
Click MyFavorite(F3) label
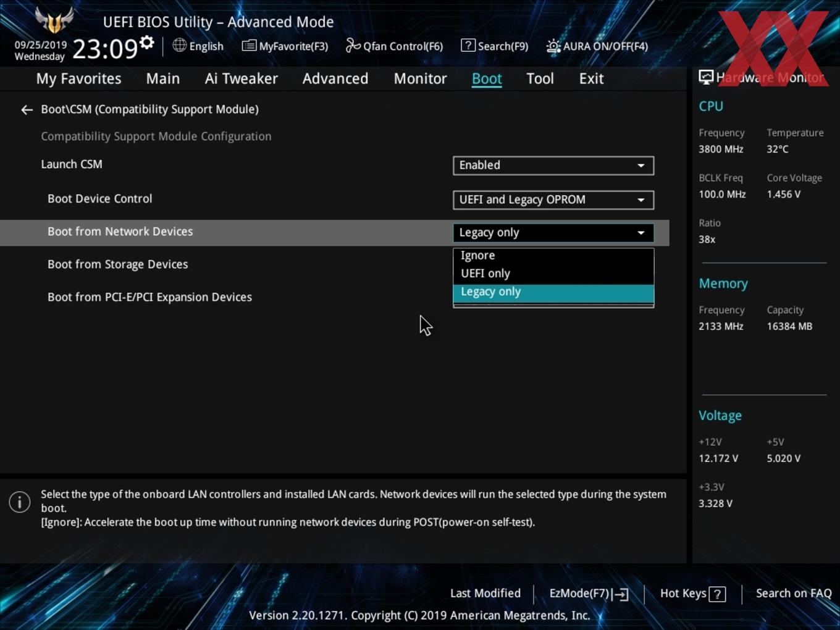coord(293,46)
